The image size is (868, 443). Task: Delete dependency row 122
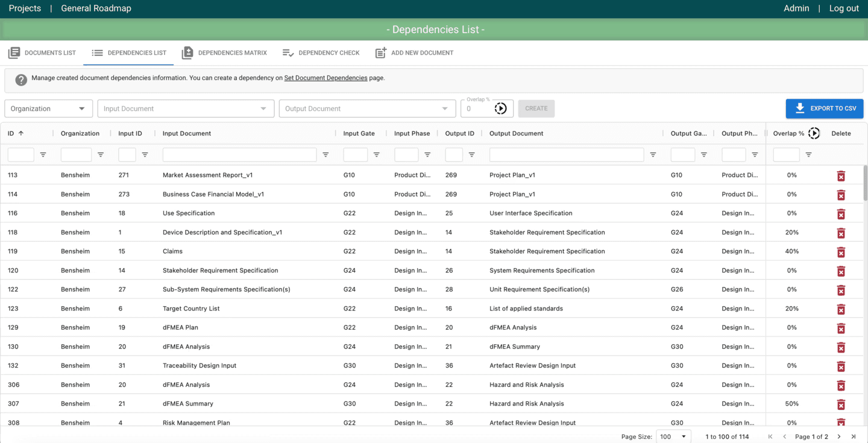pyautogui.click(x=841, y=290)
